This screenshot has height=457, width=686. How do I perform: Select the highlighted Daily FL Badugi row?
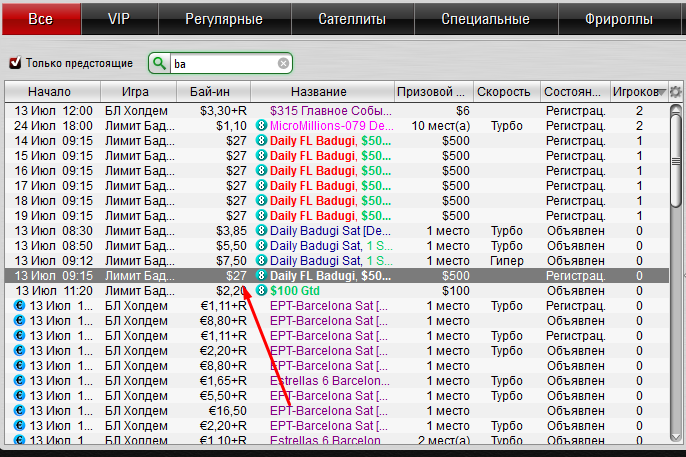click(x=330, y=275)
